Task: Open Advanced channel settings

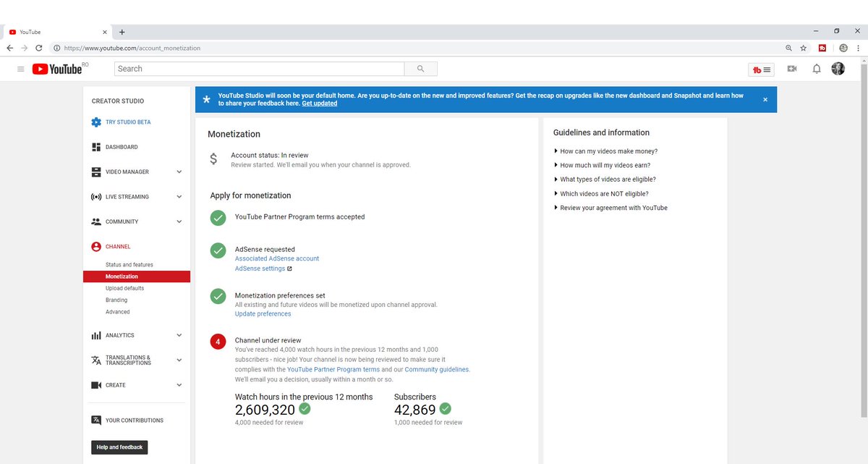Action: pos(118,312)
